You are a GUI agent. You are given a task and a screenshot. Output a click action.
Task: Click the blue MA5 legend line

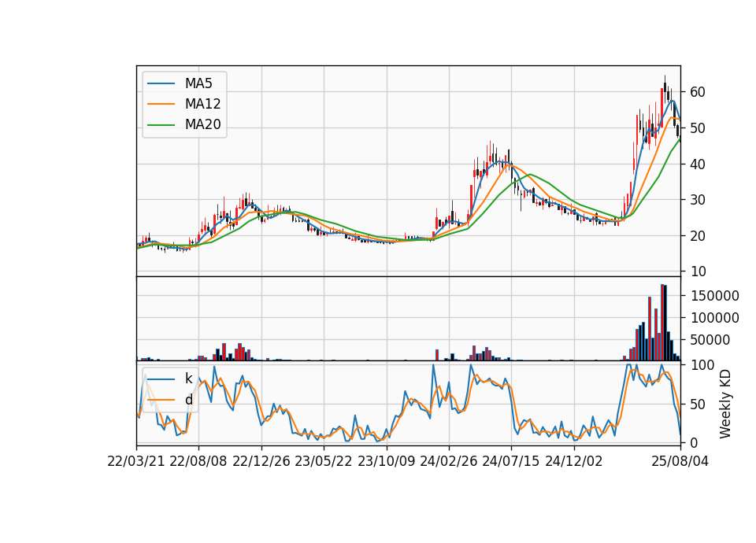point(161,84)
